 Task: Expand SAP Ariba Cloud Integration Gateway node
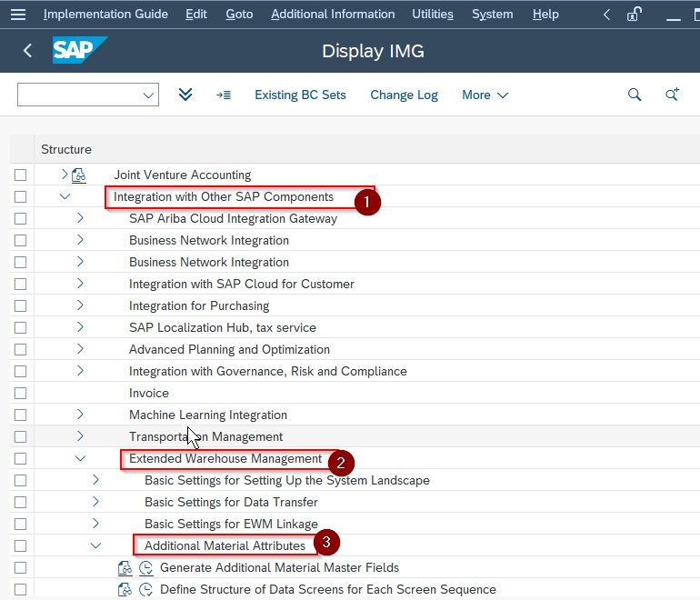[x=80, y=218]
